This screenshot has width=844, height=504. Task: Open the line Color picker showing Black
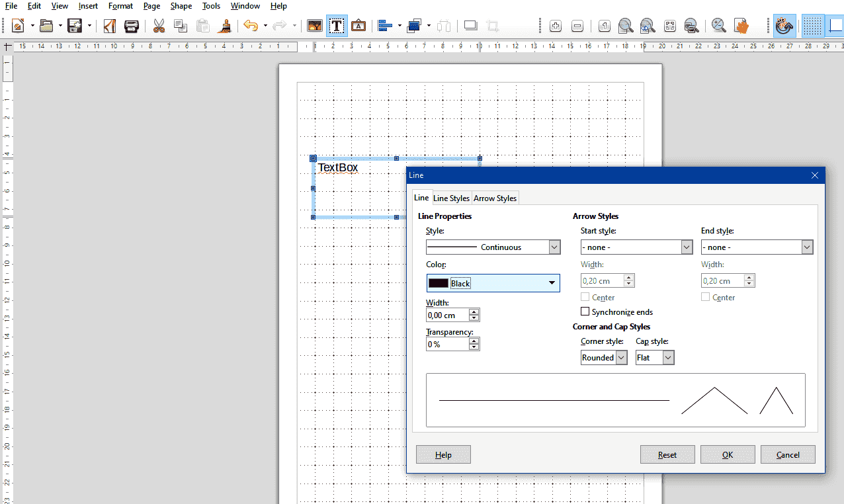coord(551,283)
